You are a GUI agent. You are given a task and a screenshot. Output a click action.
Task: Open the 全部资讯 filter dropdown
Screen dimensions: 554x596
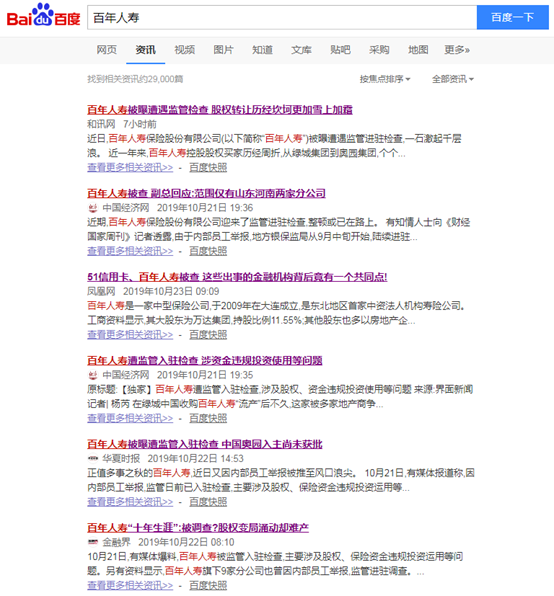453,79
